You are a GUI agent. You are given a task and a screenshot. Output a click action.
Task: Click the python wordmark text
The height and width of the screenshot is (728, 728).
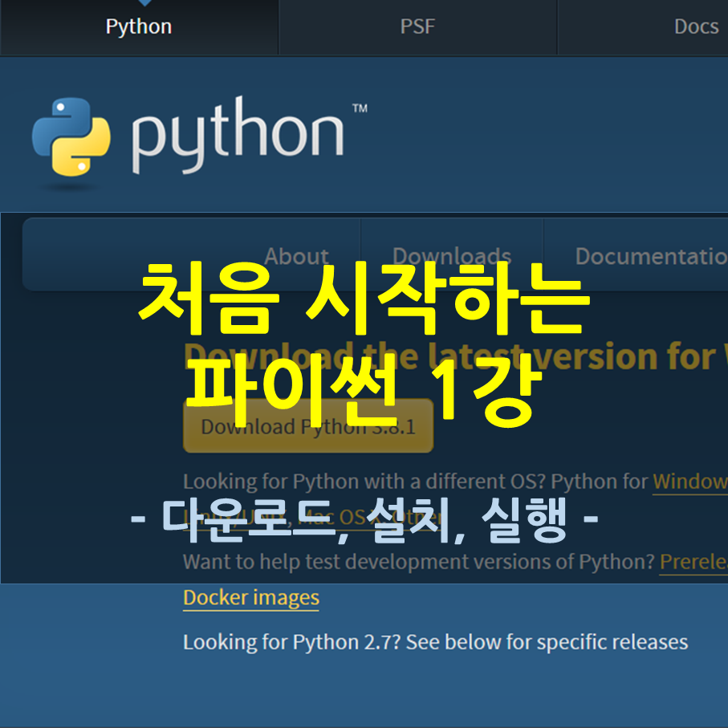(238, 135)
